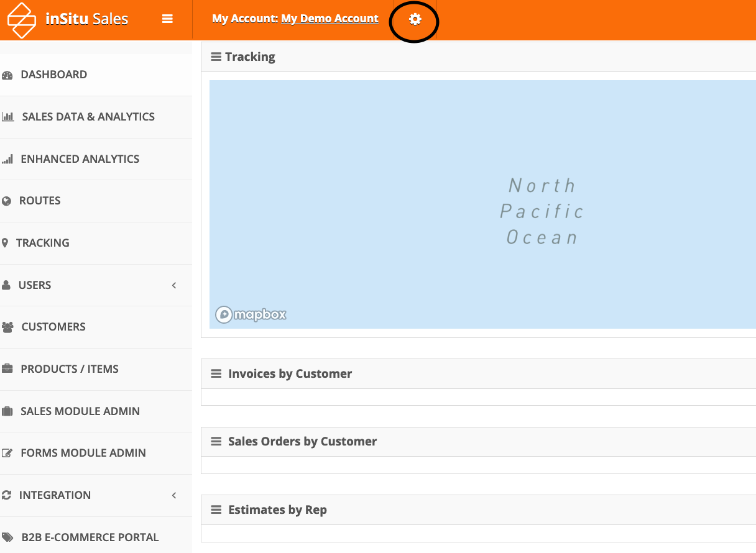
Task: Open the My Demo Account link
Action: pyautogui.click(x=330, y=19)
